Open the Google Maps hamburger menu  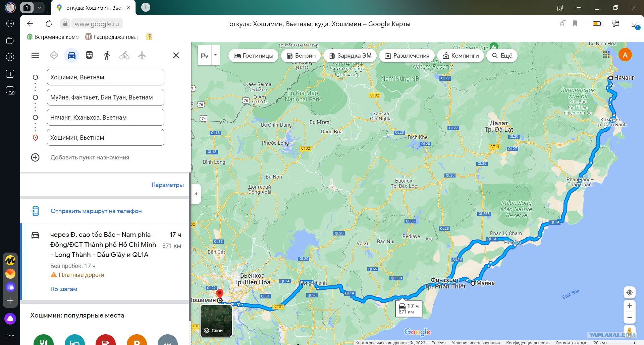35,55
